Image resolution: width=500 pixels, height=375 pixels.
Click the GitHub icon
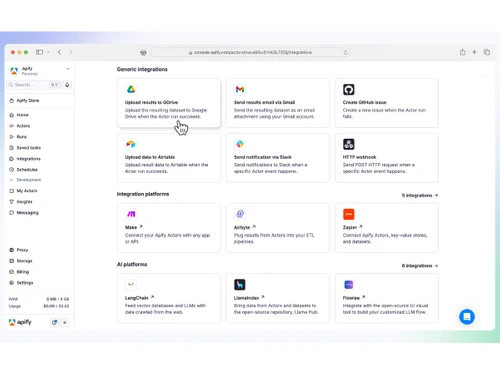coord(349,89)
